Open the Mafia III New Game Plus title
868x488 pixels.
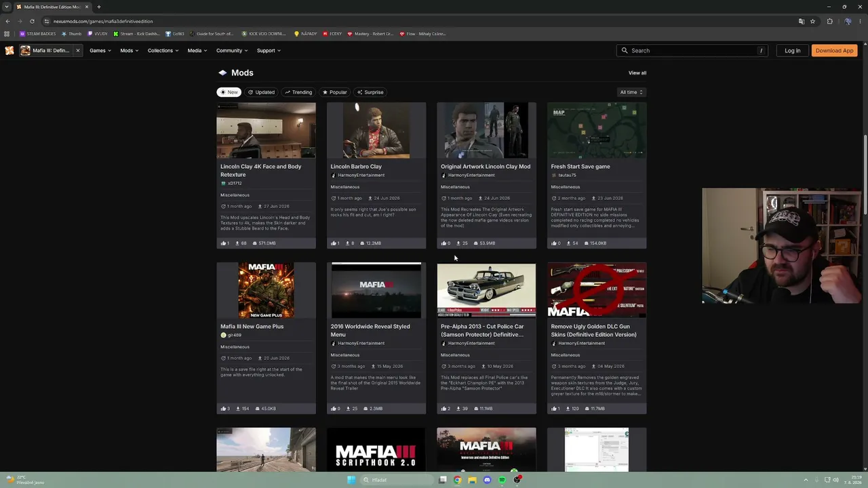tap(252, 326)
